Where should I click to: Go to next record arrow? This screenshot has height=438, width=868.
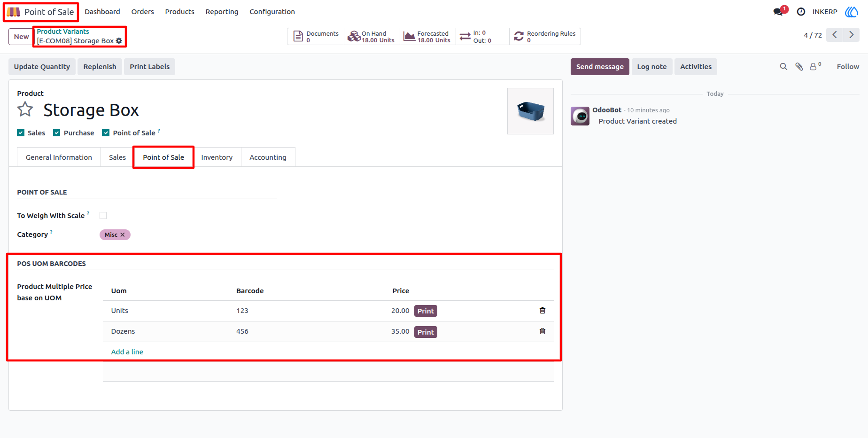click(x=851, y=35)
